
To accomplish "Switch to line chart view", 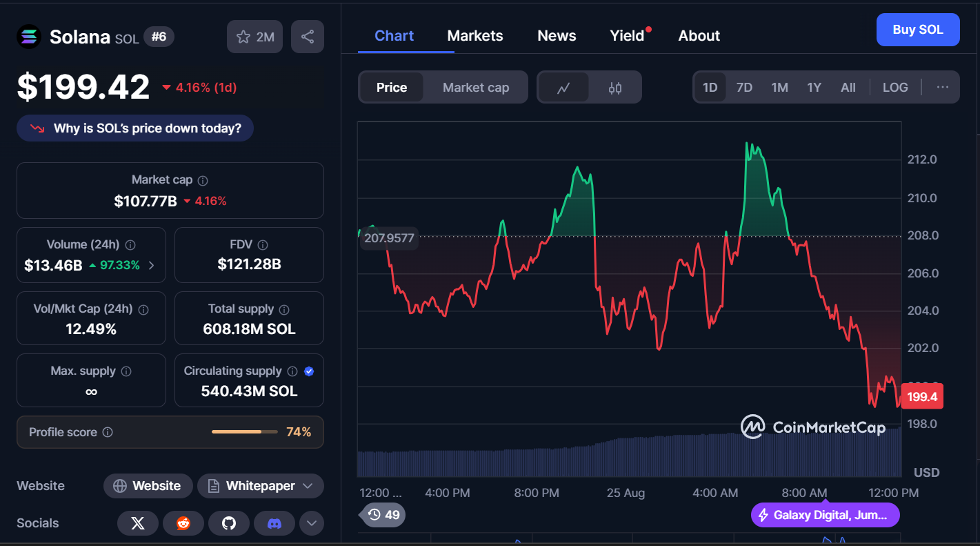I will pos(563,88).
